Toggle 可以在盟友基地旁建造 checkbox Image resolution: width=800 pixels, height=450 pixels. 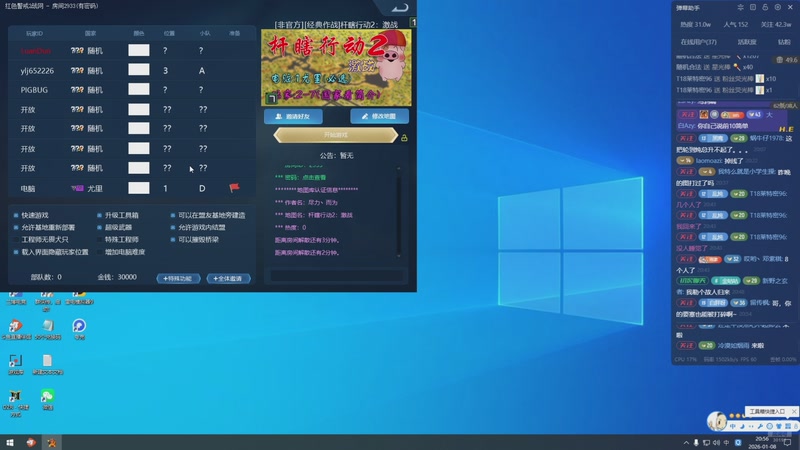coord(173,215)
